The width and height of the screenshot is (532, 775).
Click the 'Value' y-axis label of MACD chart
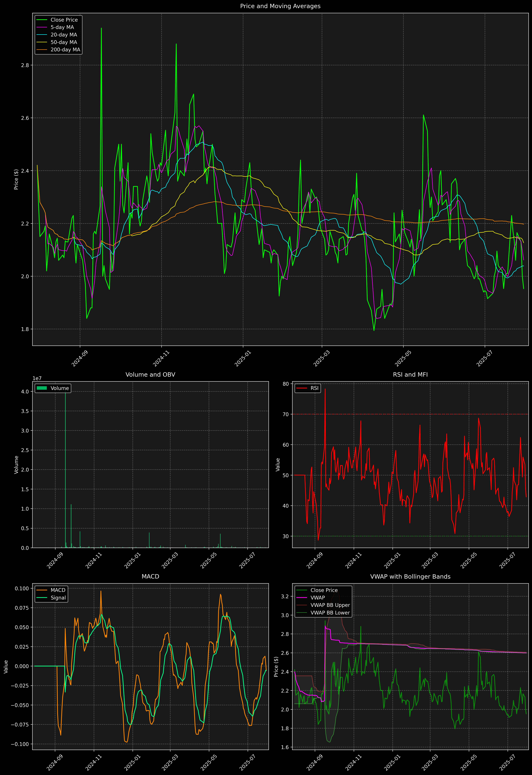[6, 667]
